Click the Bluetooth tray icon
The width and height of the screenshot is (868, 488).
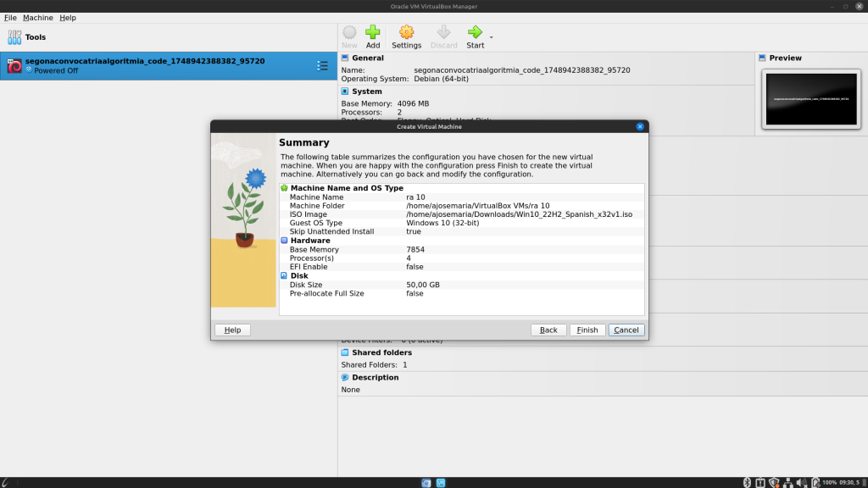coord(747,482)
